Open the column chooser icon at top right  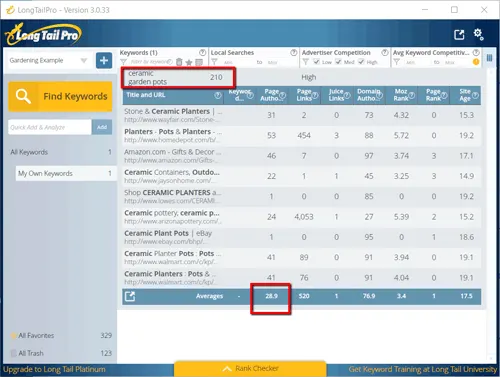point(489,58)
